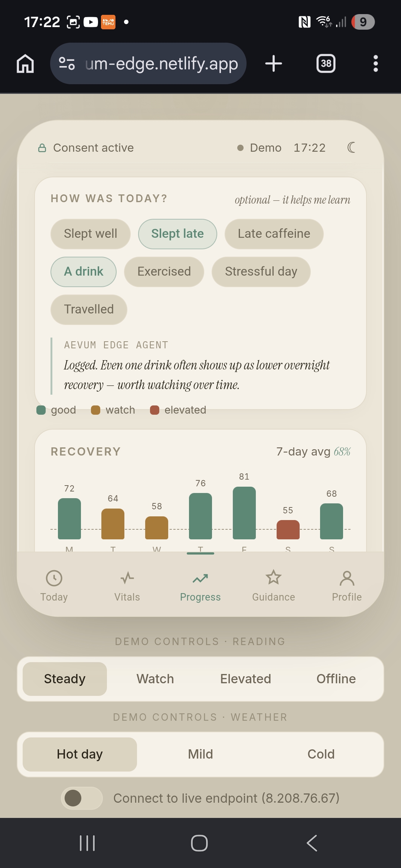Screen dimensions: 401x868
Task: Open Guidance star icon
Action: [x=274, y=578]
